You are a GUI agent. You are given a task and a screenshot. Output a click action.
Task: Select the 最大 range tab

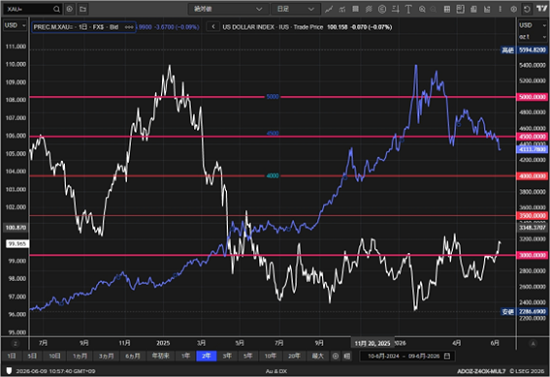click(x=317, y=356)
